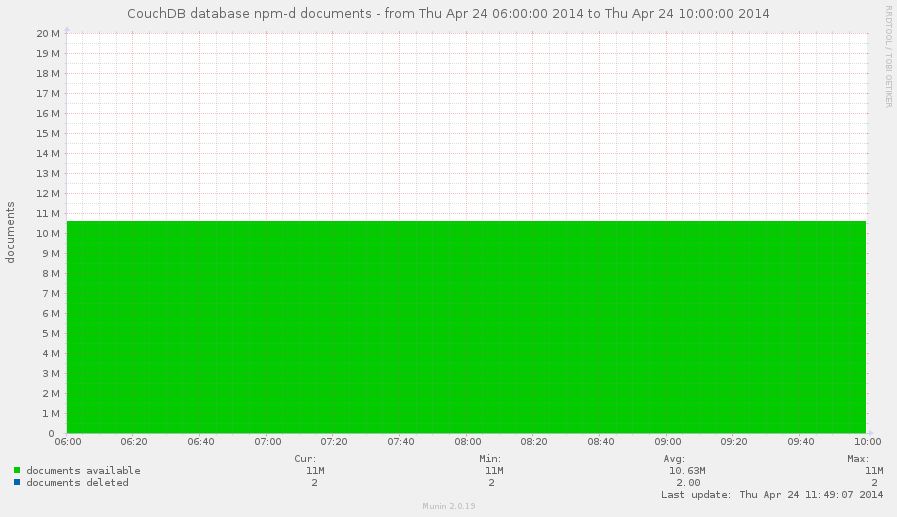Viewport: 897px width, 517px height.
Task: Click the 15 M y-axis label
Action: coord(48,133)
